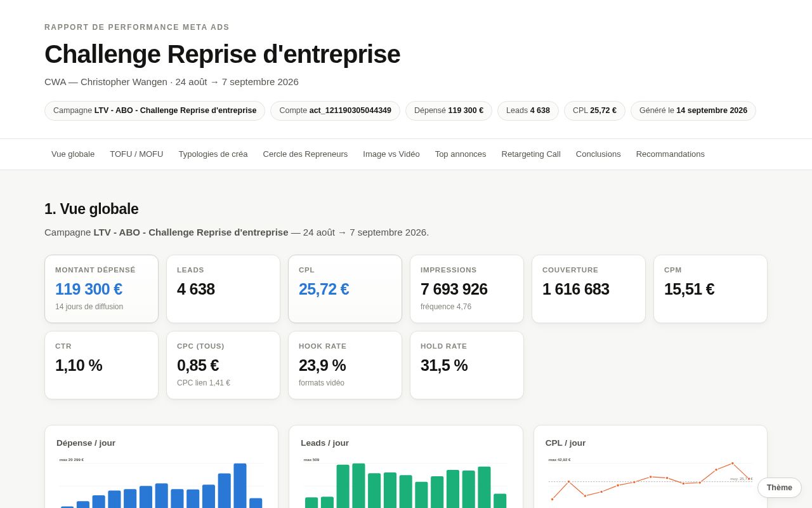Click the Généré le 14 septembre 2026 pill

pos(693,110)
